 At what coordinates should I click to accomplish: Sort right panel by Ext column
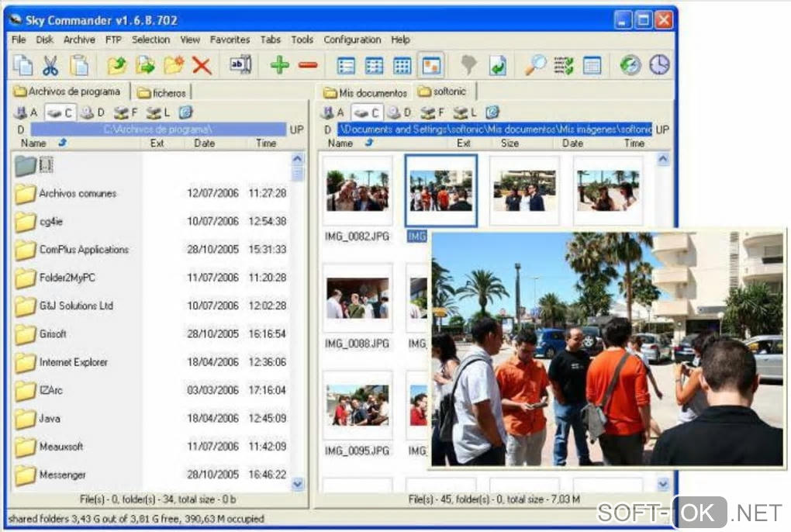pos(464,143)
